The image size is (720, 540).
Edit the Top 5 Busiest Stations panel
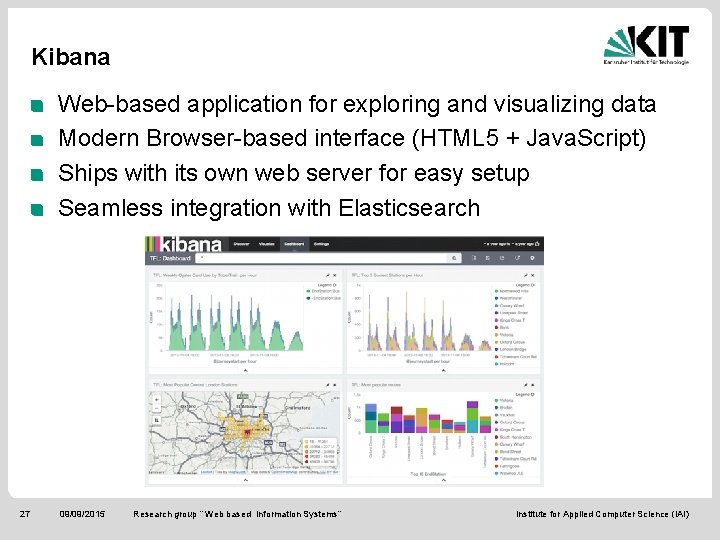(x=525, y=275)
